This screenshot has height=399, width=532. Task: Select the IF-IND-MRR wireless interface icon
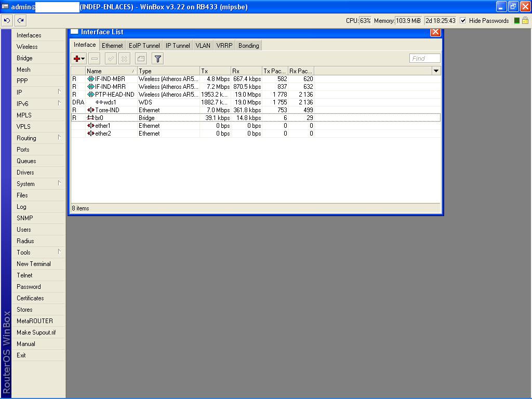click(90, 87)
